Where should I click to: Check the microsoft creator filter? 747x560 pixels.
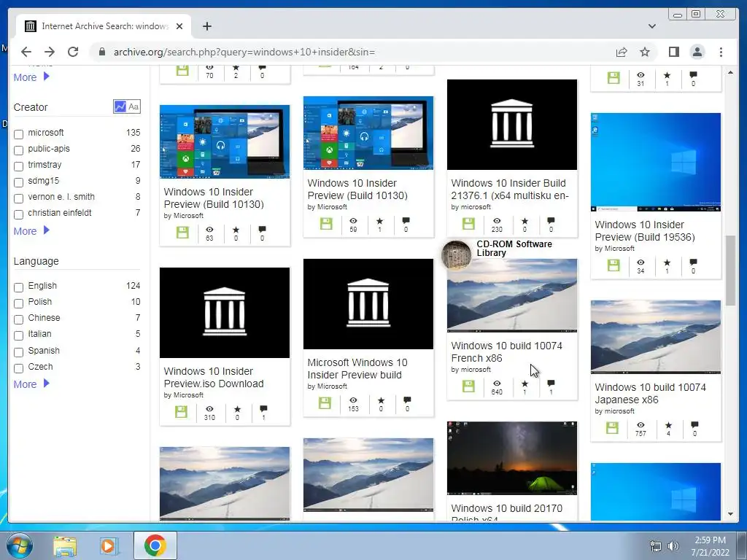pos(18,134)
